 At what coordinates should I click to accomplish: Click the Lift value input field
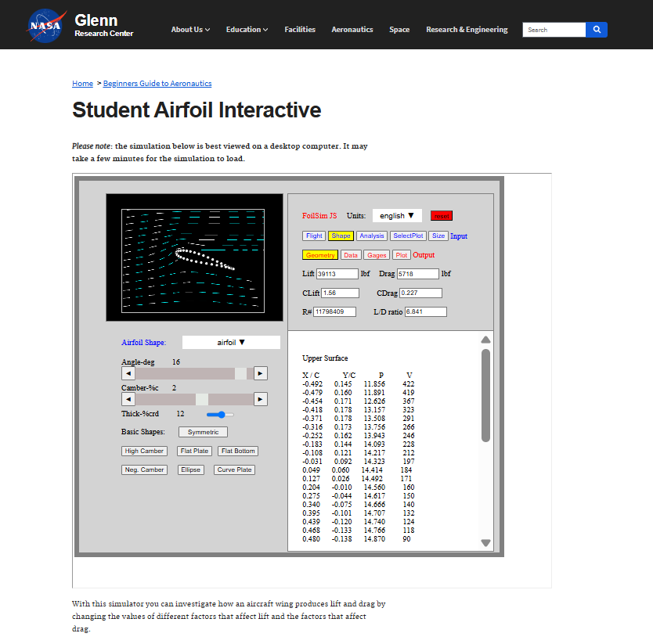pos(337,274)
